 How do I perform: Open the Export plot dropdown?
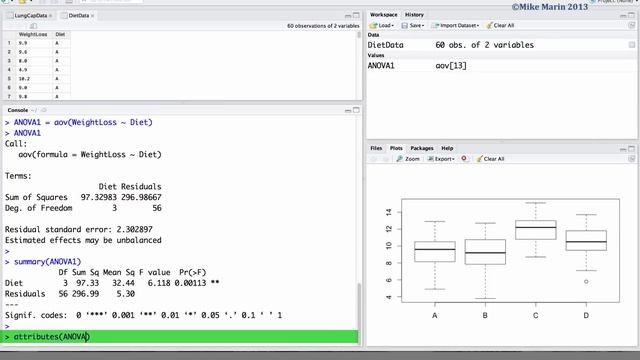click(441, 159)
